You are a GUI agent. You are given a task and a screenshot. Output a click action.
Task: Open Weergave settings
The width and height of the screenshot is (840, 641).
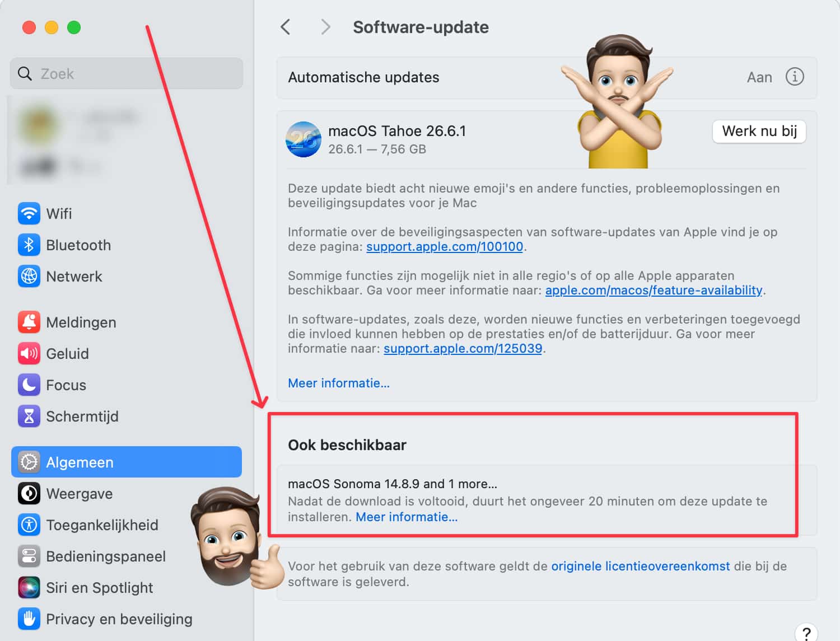pos(127,493)
